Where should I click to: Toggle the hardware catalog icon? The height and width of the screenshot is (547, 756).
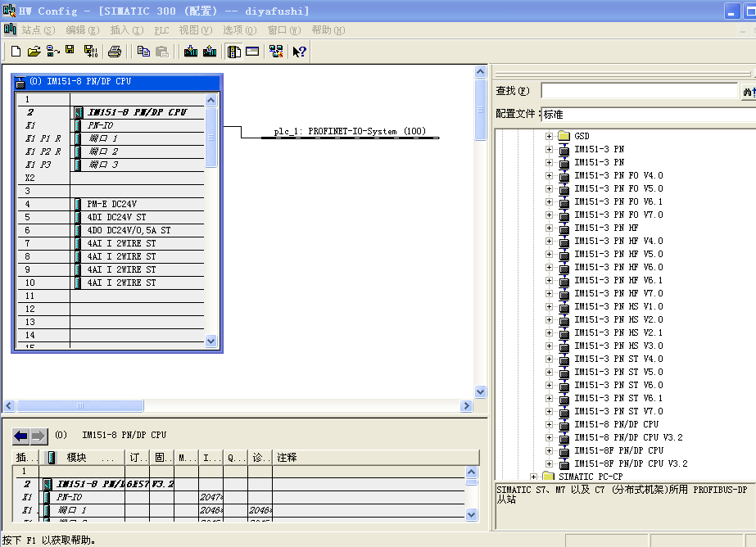[x=233, y=52]
